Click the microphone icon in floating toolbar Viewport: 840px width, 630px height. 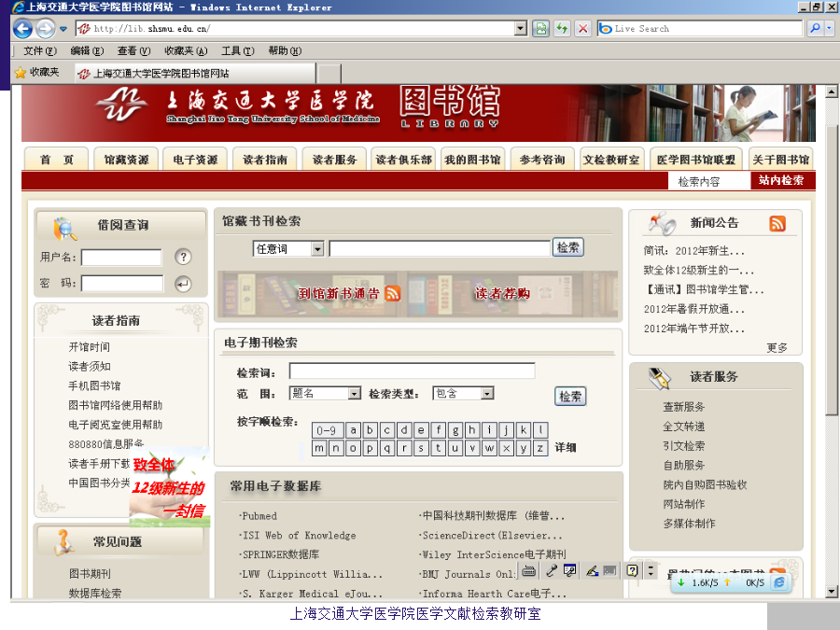click(552, 571)
